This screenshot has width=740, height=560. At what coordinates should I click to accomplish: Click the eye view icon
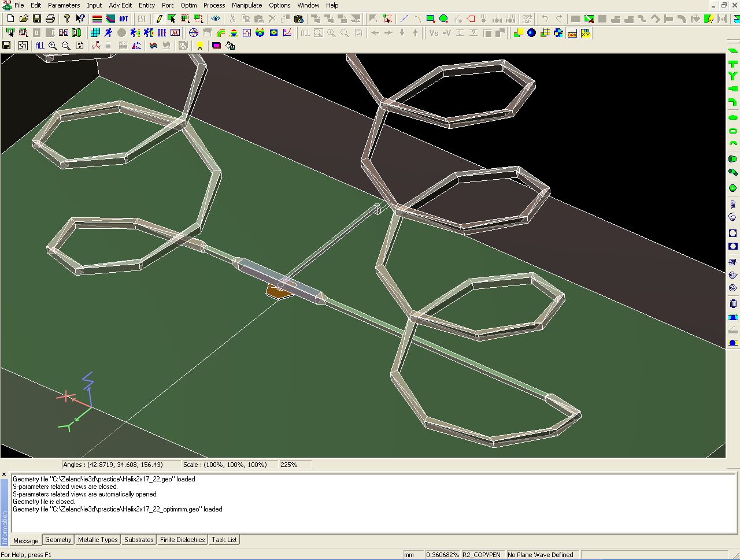click(x=216, y=19)
